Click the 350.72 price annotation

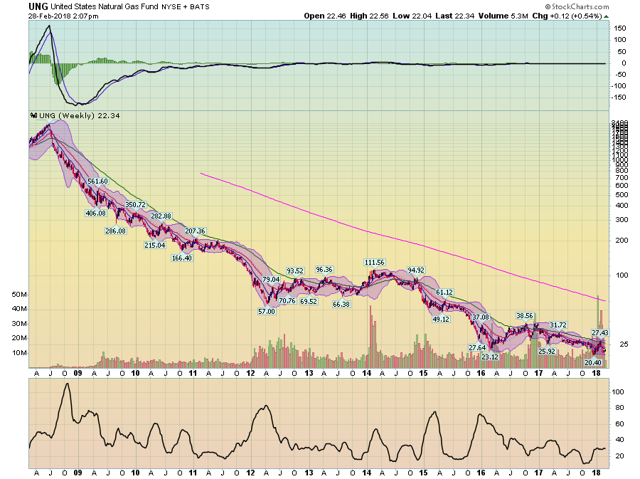click(135, 204)
